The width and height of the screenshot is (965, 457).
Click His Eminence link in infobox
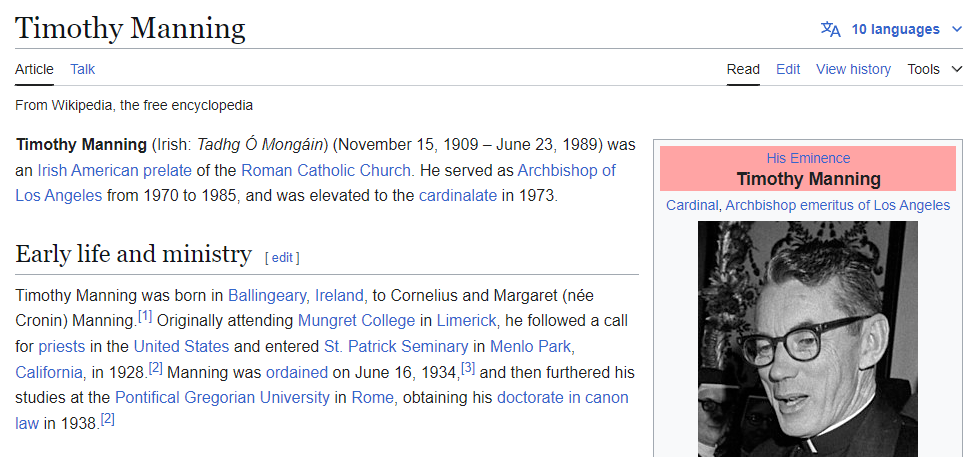click(808, 158)
